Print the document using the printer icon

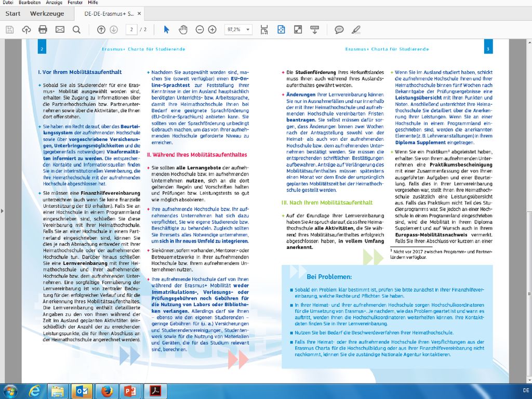click(43, 30)
